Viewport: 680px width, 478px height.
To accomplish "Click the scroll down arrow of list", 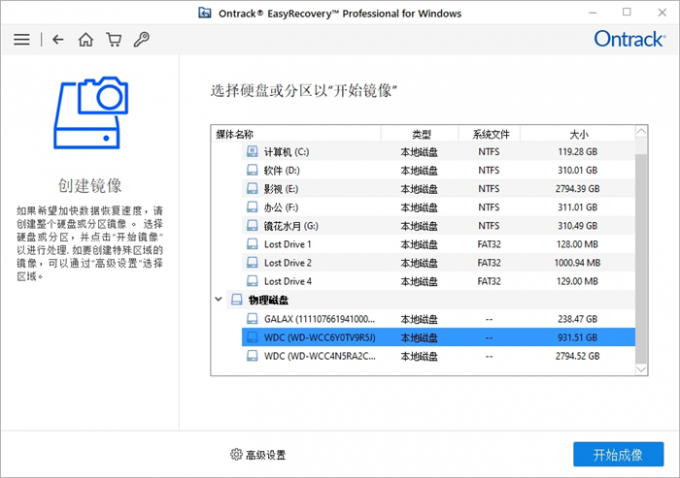I will click(641, 369).
